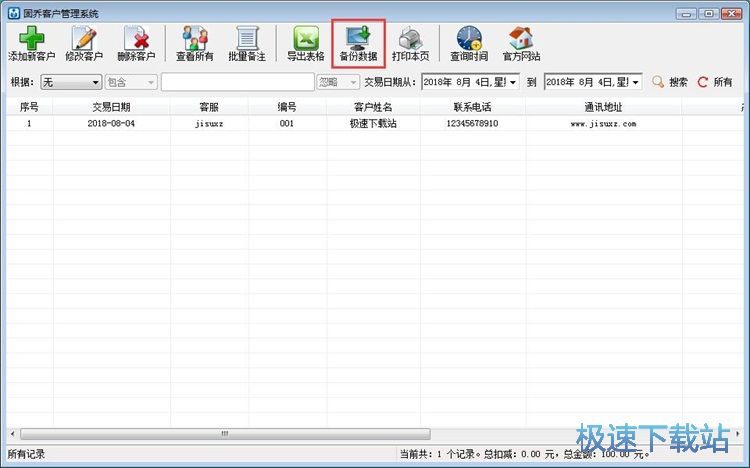Sort by 交易日期 column header

coord(111,107)
